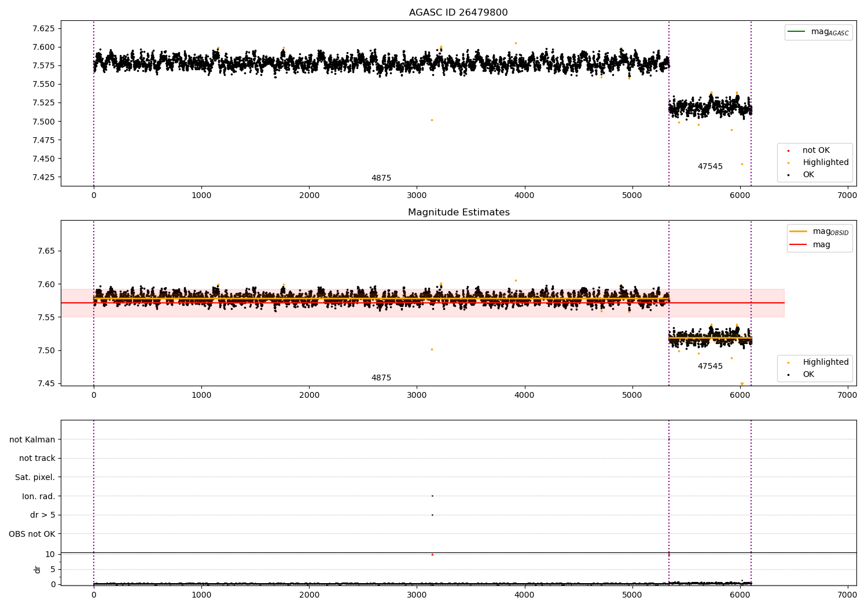Viewport: 868px width, 608px height.
Task: Click the 3000 x-tick under the top plot
Action: [417, 195]
